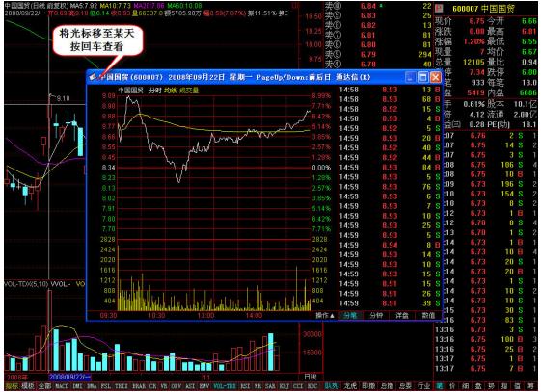Click the red stock icon beside 600007
This screenshot has height=392, width=541.
pyautogui.click(x=439, y=8)
